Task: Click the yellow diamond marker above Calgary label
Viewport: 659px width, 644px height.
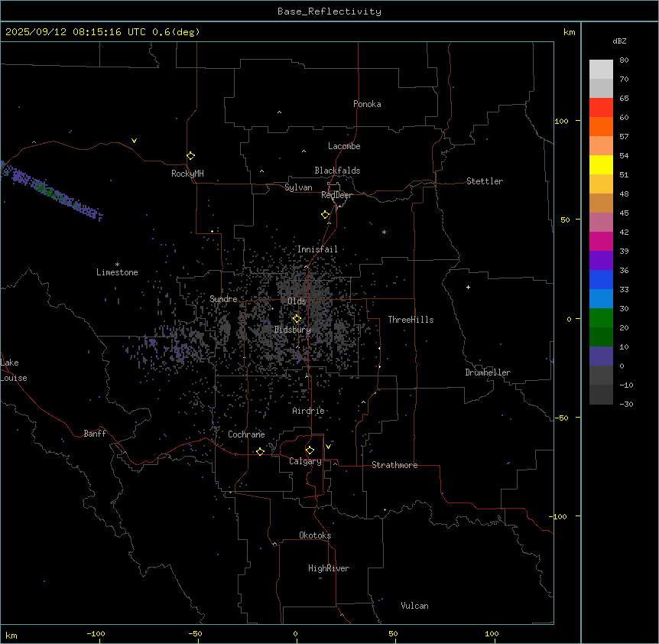Action: point(310,450)
